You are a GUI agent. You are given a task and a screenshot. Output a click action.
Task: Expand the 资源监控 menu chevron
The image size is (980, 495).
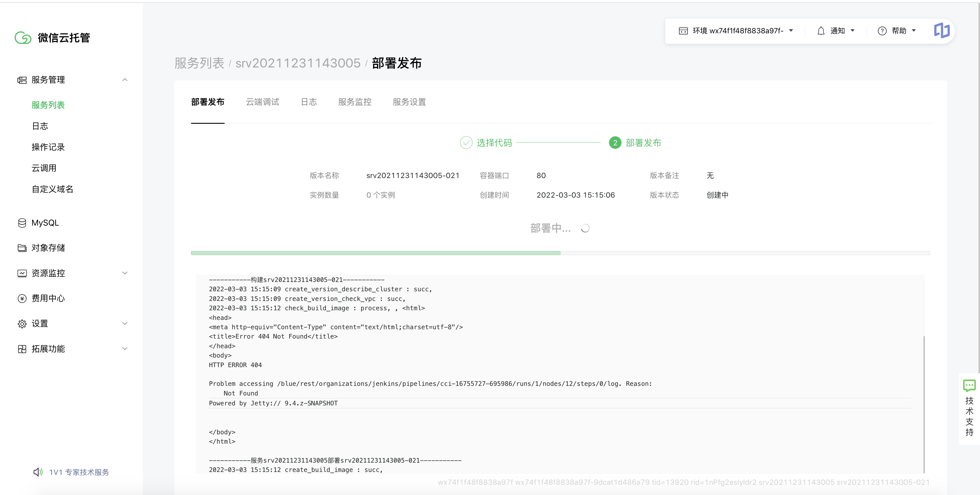[x=125, y=273]
